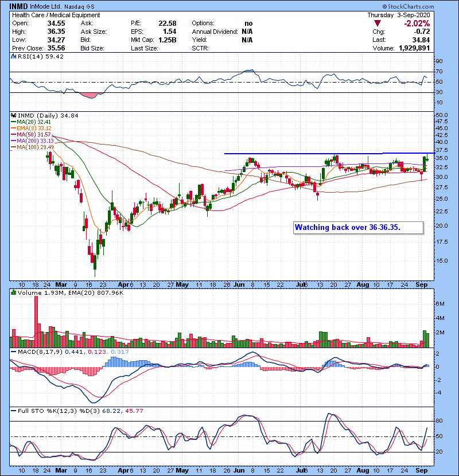Click the Last price 34.84
This screenshot has width=459, height=476.
tap(421, 40)
